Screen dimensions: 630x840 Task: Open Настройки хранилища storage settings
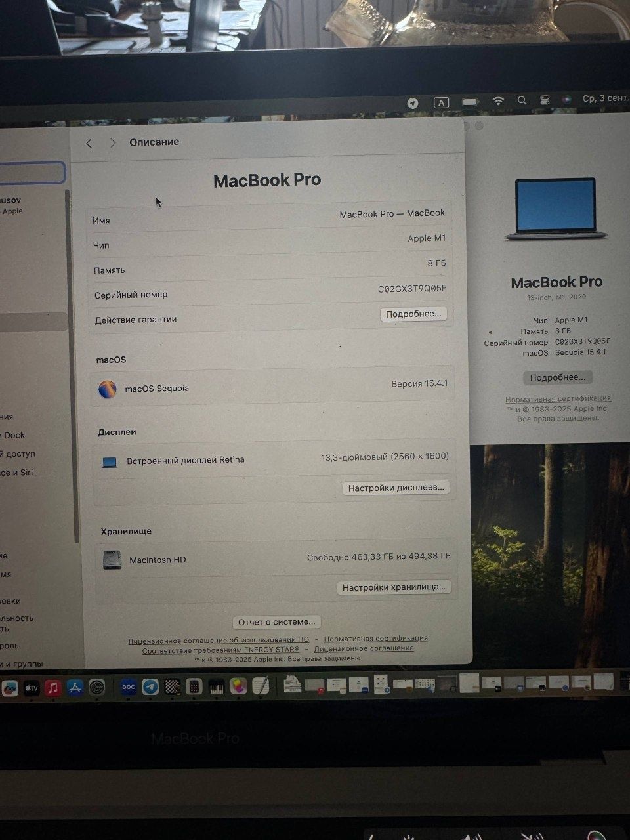point(394,587)
